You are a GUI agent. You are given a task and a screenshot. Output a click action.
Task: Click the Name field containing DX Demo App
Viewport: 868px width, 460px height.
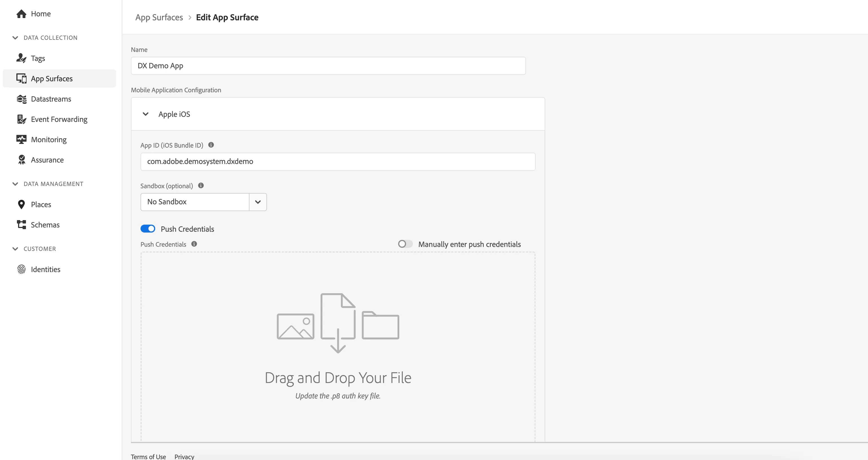click(x=328, y=66)
